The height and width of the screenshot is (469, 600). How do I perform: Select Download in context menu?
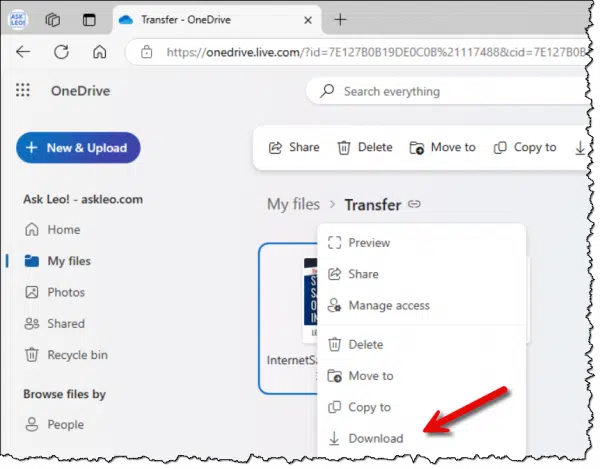pyautogui.click(x=375, y=438)
